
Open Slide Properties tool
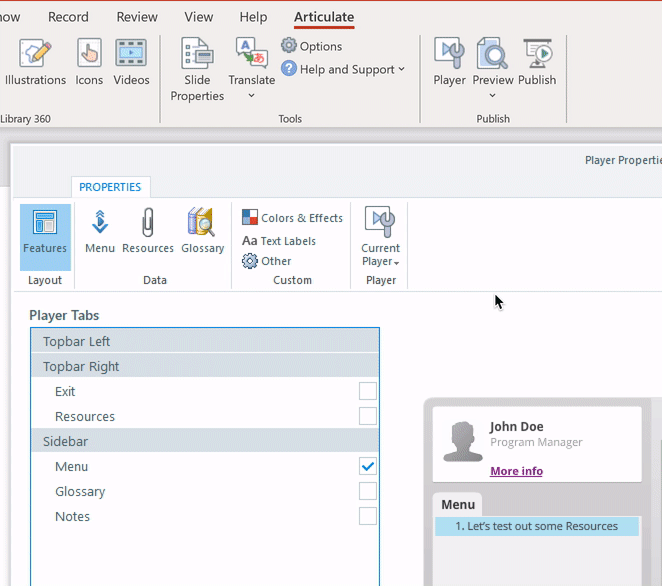[x=197, y=70]
